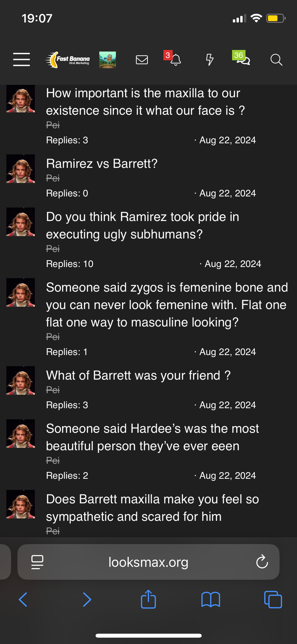Open Safari bookmarks
The width and height of the screenshot is (297, 644).
click(210, 599)
